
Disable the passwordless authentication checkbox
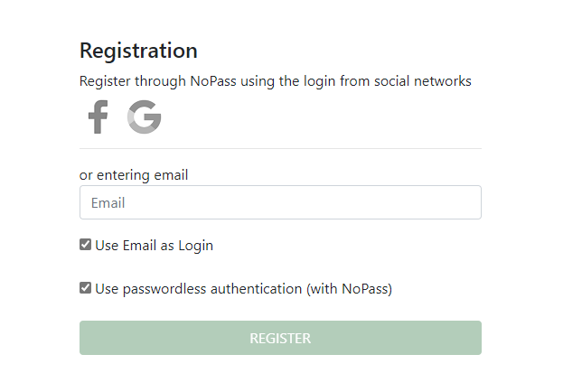85,288
